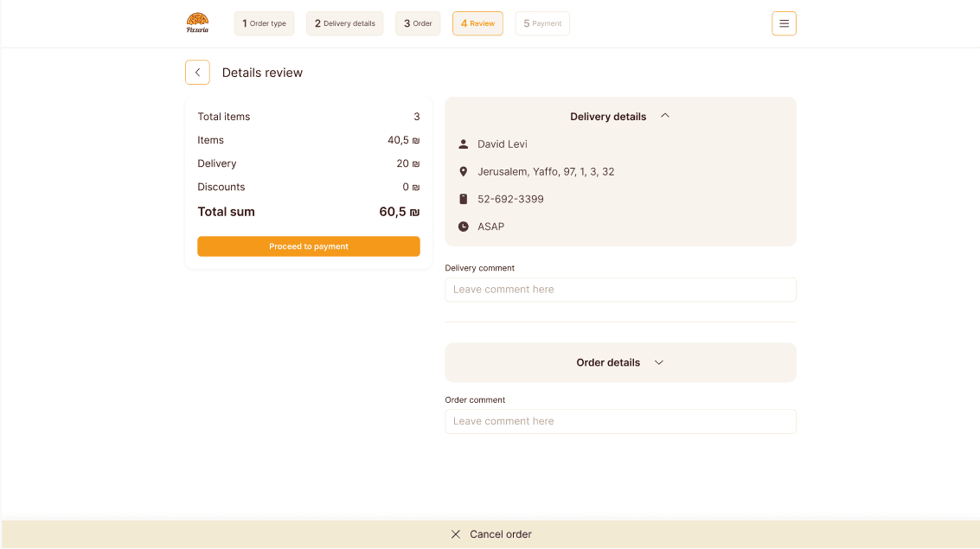Click the phone number 52-692-3399

(510, 199)
